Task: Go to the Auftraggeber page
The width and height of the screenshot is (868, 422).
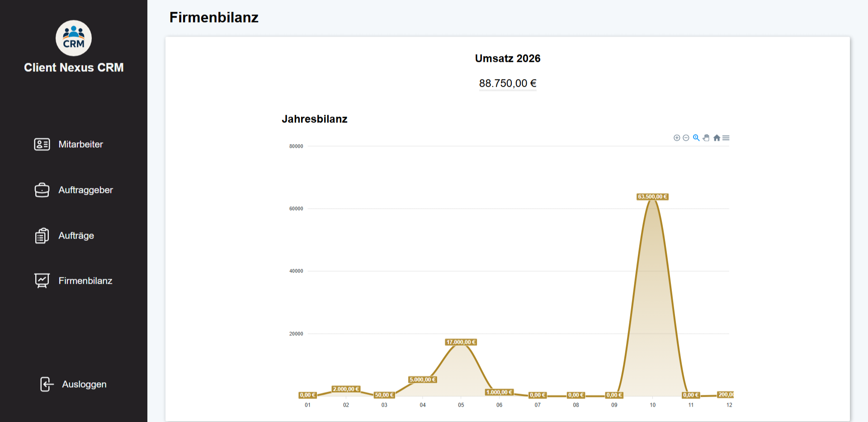Action: click(x=85, y=190)
